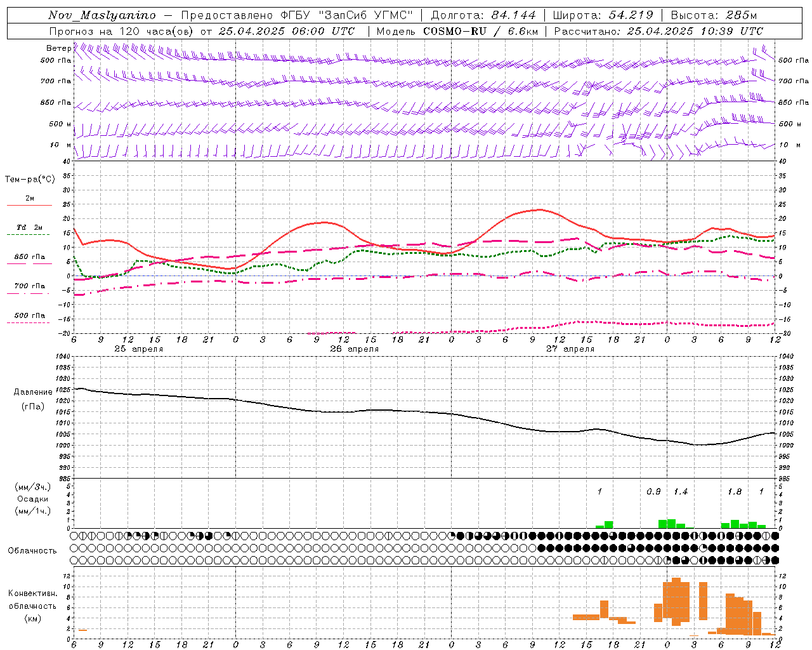
Task: Click the elevation text Высота: 285м
Action: pyautogui.click(x=714, y=15)
